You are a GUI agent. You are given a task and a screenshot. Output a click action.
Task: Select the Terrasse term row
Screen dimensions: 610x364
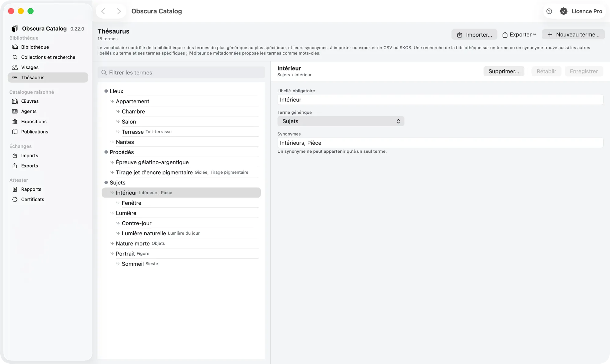[181, 132]
